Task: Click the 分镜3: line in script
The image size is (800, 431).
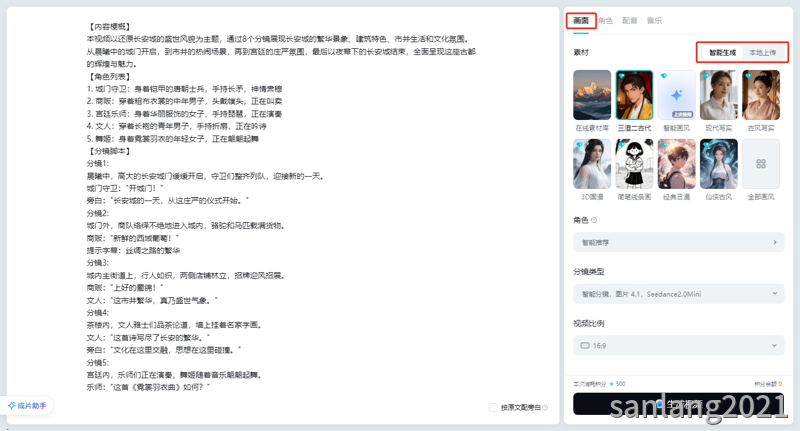Action: click(98, 263)
